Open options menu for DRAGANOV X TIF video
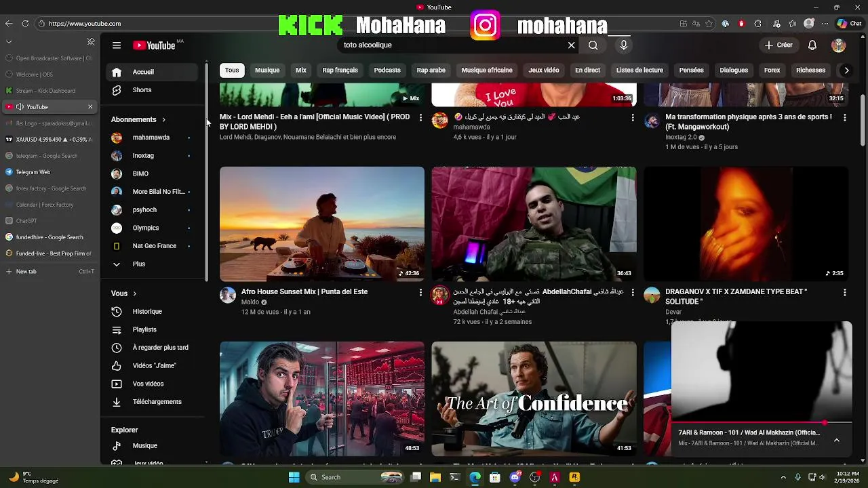 click(x=844, y=293)
